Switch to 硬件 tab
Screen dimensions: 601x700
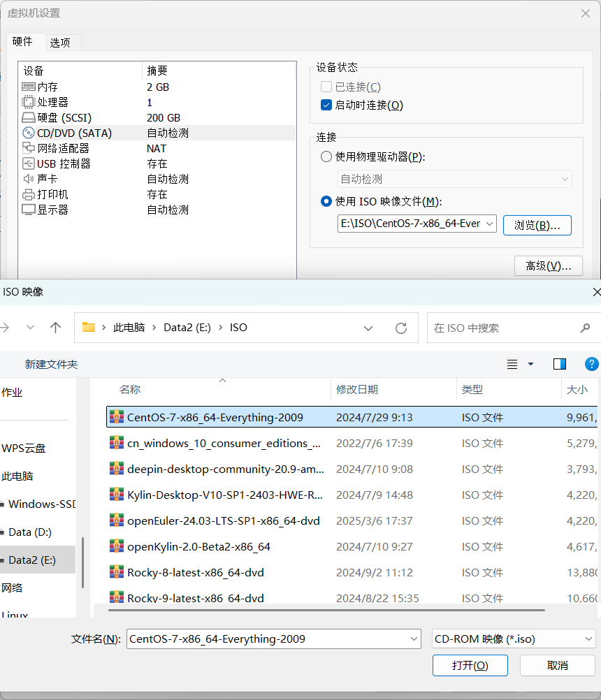point(22,41)
